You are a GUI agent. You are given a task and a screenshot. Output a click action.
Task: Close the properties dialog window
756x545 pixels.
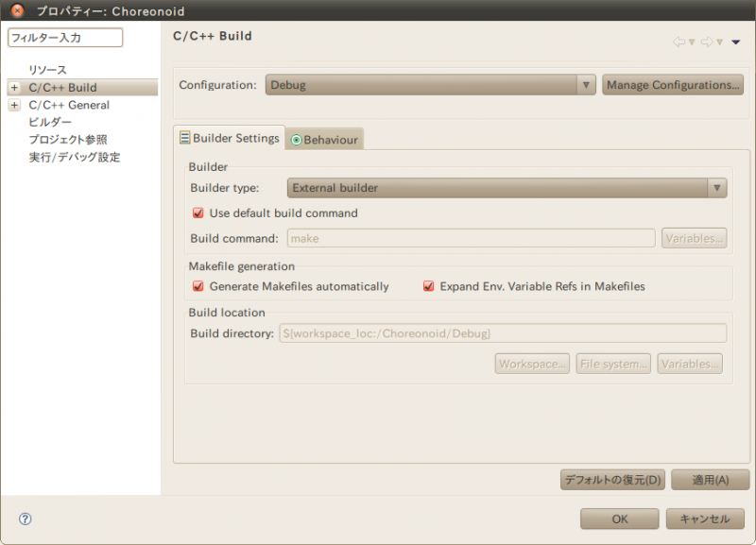[17, 10]
